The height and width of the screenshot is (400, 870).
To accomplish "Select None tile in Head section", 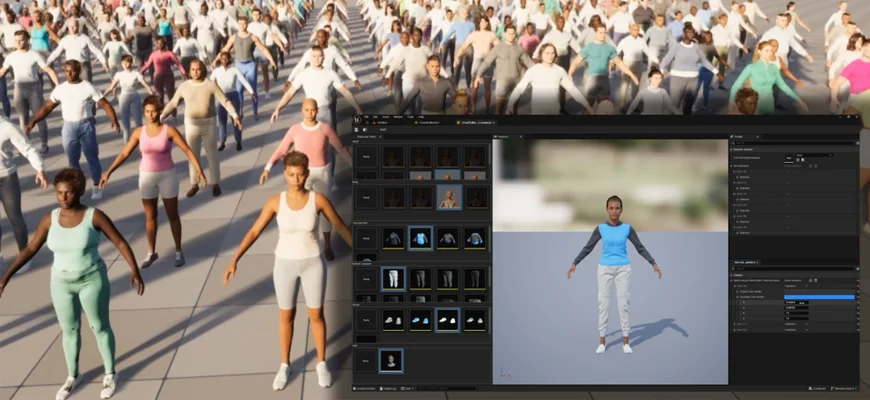I will coord(366,157).
